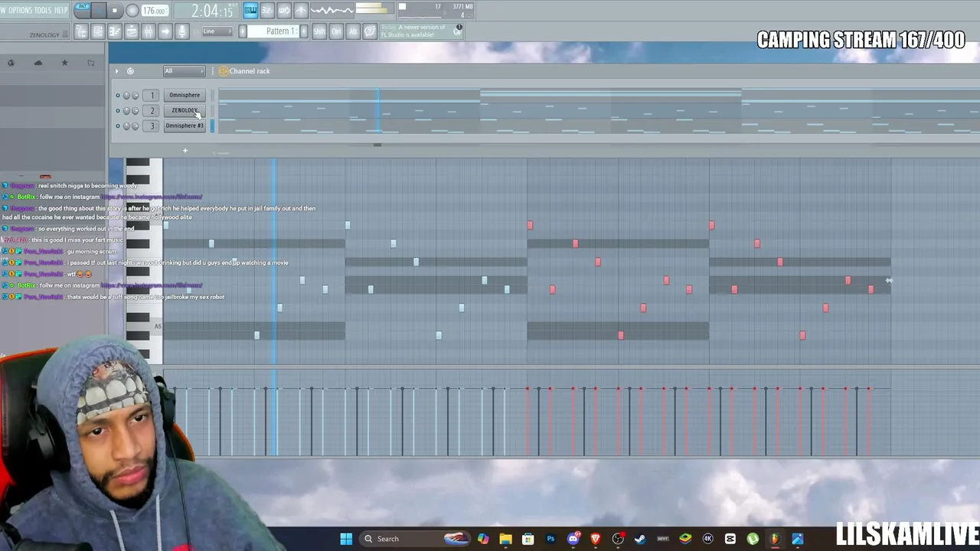Viewport: 980px width, 551px height.
Task: Click the Omnisphere channel button
Action: click(x=185, y=96)
